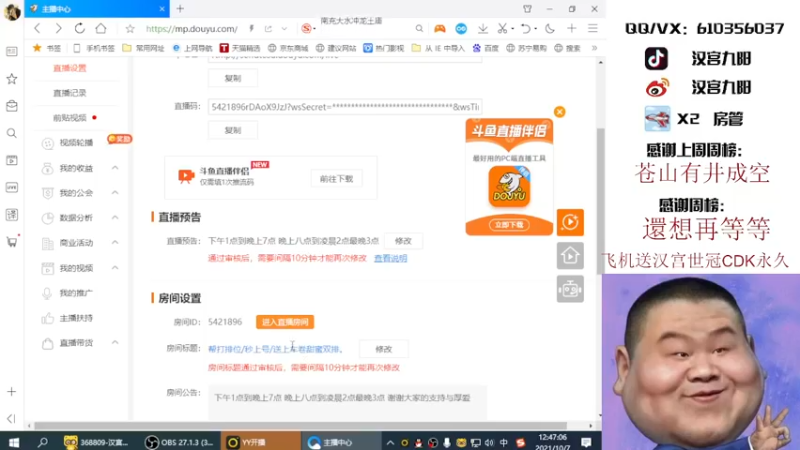Image resolution: width=800 pixels, height=450 pixels.
Task: Switch to the 主播中心 tab
Action: coord(97,9)
